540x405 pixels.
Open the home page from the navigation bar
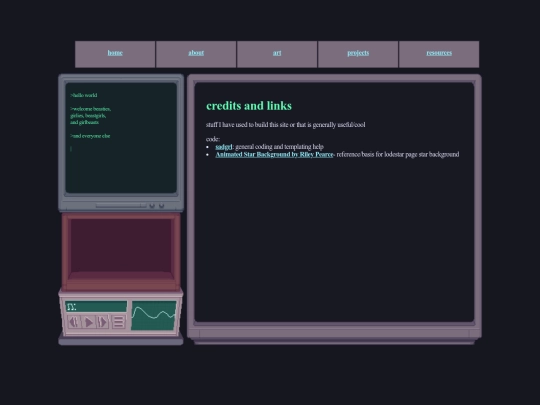point(115,53)
